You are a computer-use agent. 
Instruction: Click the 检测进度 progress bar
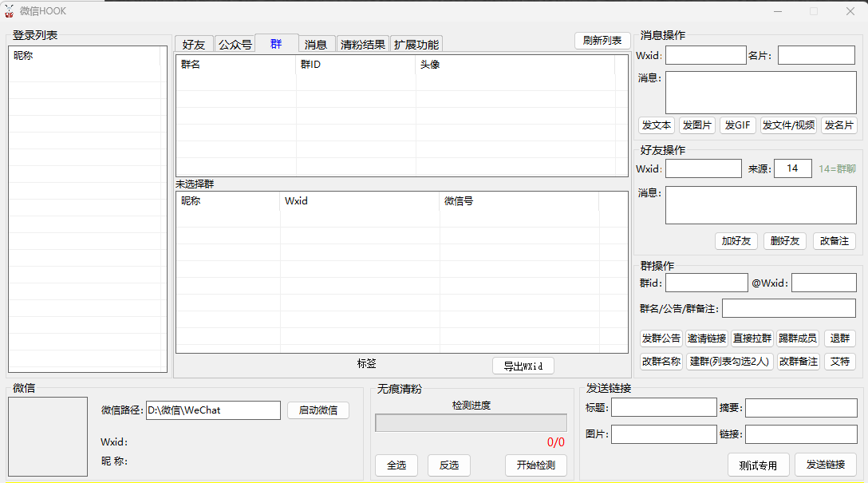(x=471, y=422)
